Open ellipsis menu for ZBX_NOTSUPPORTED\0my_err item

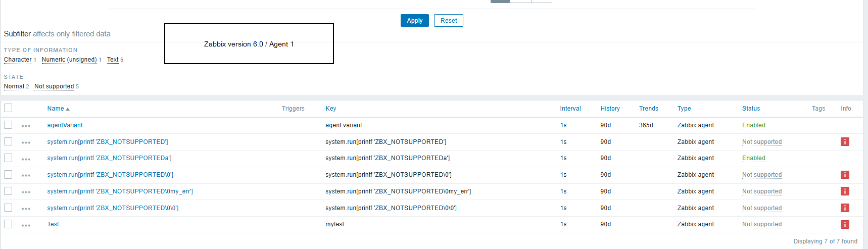tap(26, 192)
